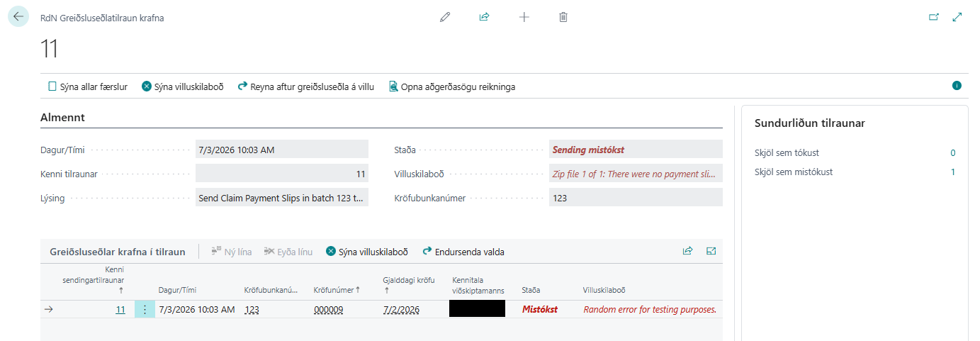The image size is (980, 341).
Task: Sort by Kröfunúmer column header
Action: point(337,290)
